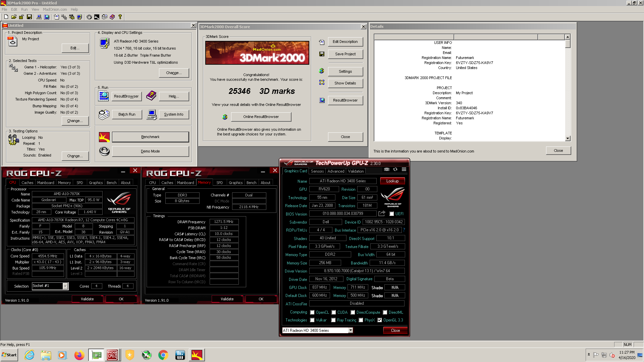Image resolution: width=644 pixels, height=362 pixels.
Task: Toggle the DirectML checkbox
Action: point(385,312)
